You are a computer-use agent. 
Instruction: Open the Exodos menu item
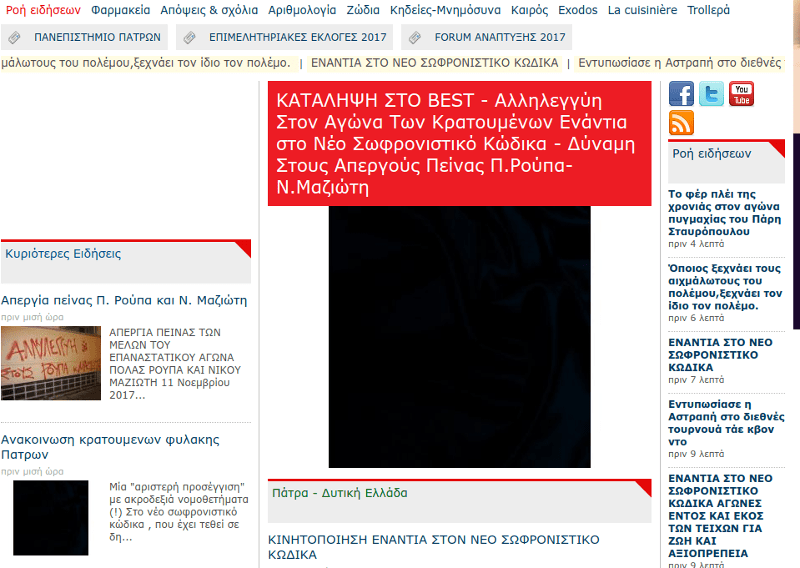click(x=578, y=10)
